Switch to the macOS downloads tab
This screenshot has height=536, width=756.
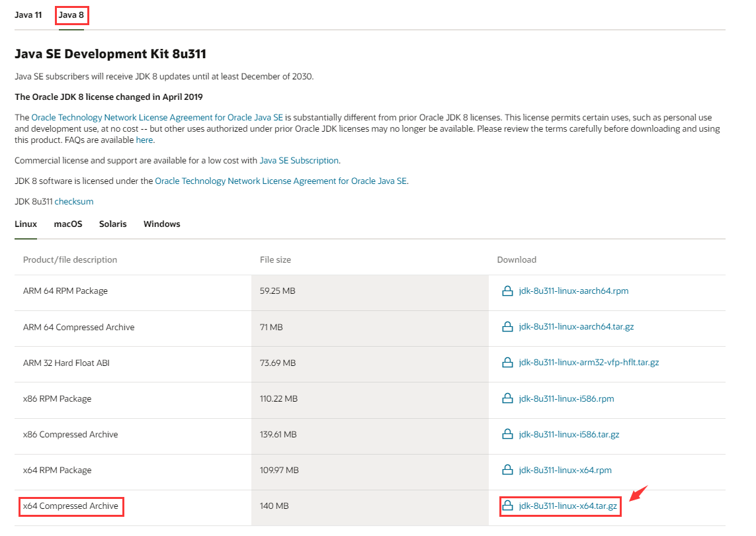point(68,224)
